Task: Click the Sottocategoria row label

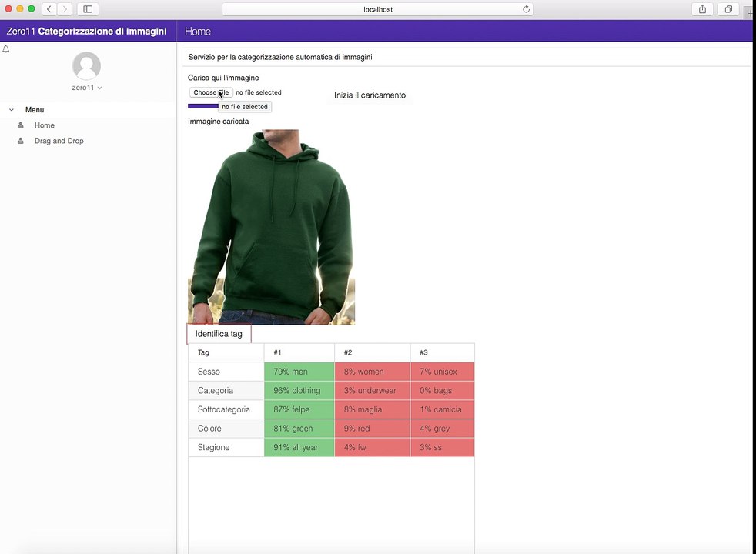Action: (224, 409)
